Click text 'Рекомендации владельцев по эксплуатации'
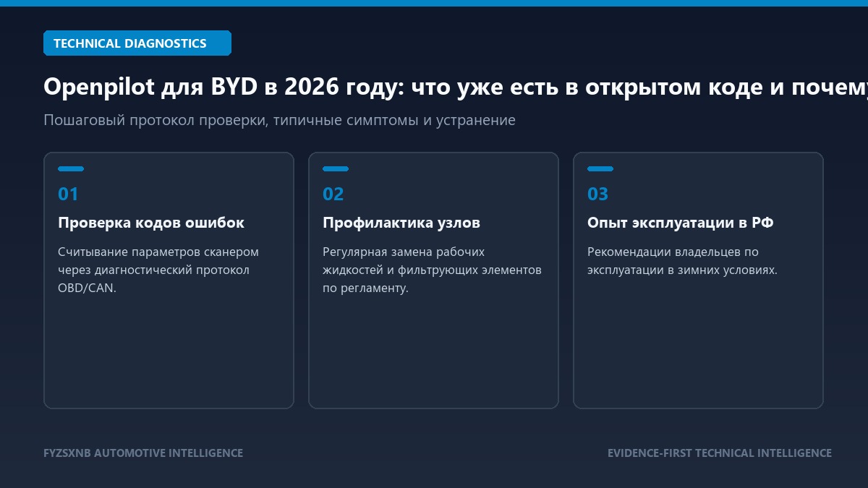The height and width of the screenshot is (488, 868). [x=682, y=261]
